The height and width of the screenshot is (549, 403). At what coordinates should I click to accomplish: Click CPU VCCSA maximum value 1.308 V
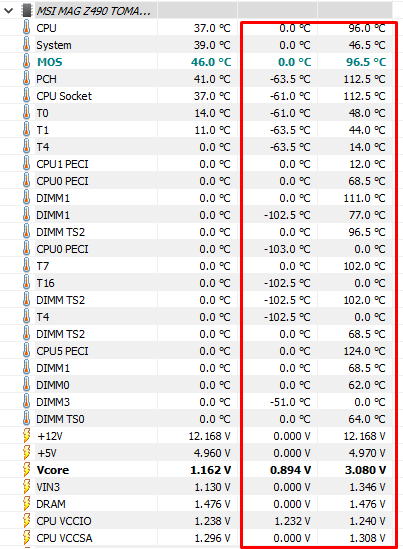367,538
